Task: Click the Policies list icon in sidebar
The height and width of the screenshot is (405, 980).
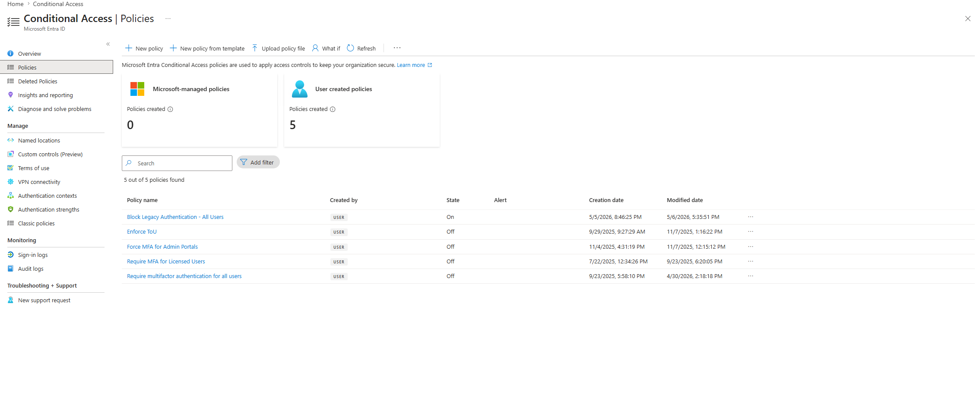Action: tap(10, 67)
